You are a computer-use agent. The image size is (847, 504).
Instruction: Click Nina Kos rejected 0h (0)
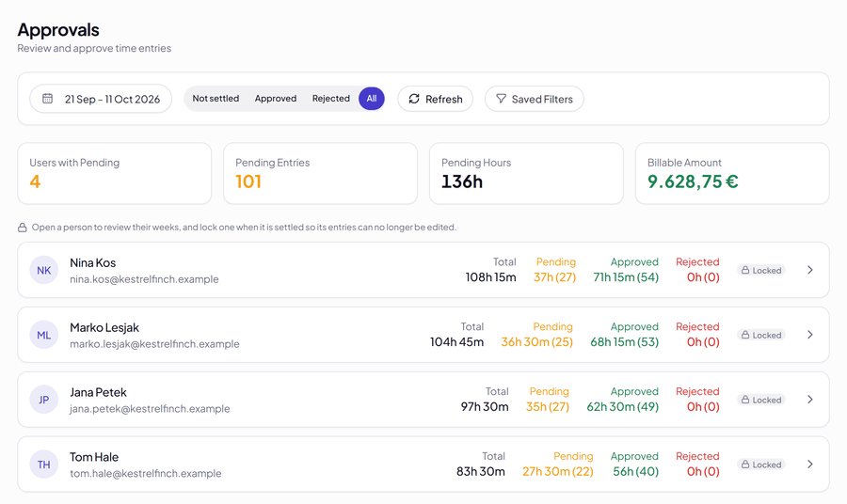(703, 277)
